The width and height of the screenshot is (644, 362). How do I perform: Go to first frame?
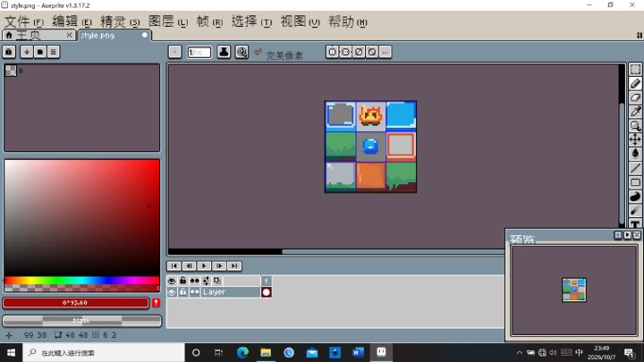(174, 266)
